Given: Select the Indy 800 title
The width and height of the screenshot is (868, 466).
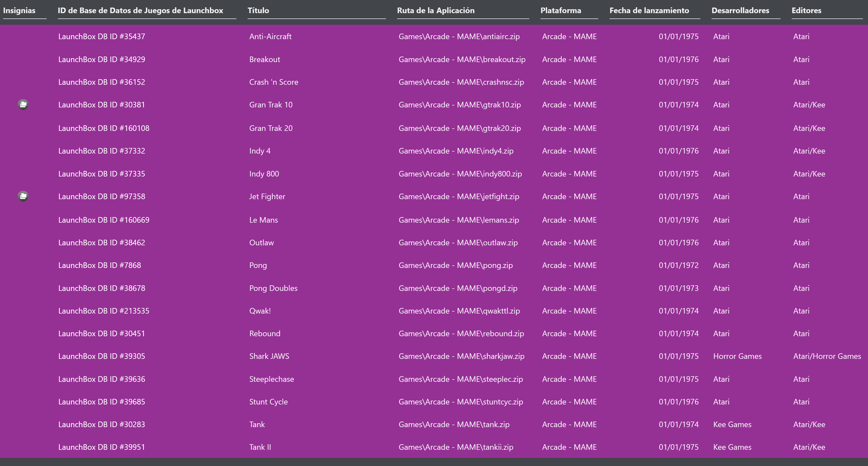Looking at the screenshot, I should pyautogui.click(x=264, y=174).
